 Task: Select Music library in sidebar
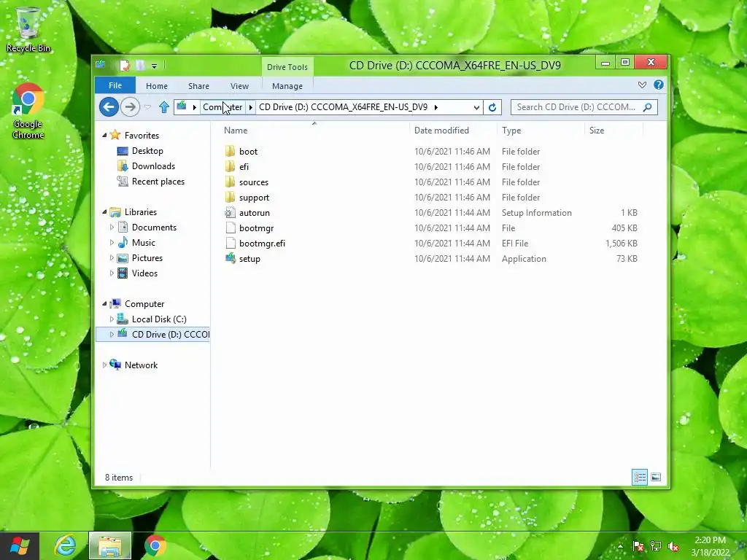click(x=144, y=242)
